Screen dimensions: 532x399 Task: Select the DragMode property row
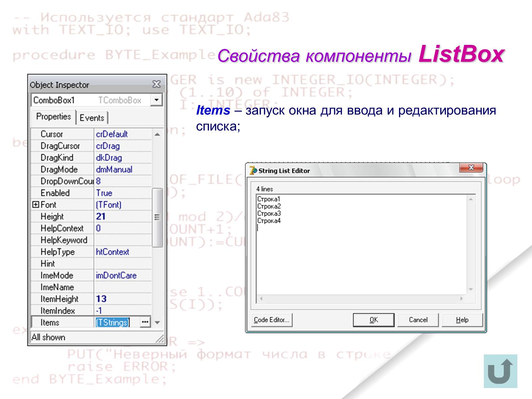pyautogui.click(x=91, y=169)
